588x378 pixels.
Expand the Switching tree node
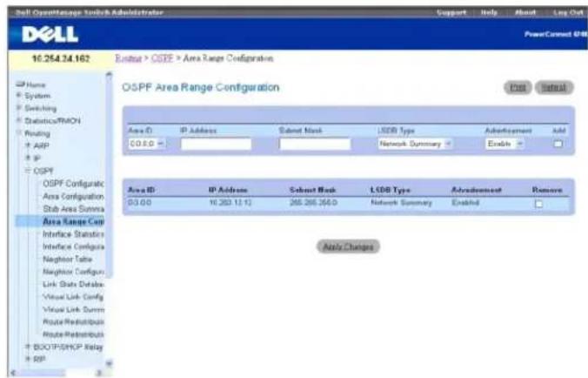click(x=19, y=108)
